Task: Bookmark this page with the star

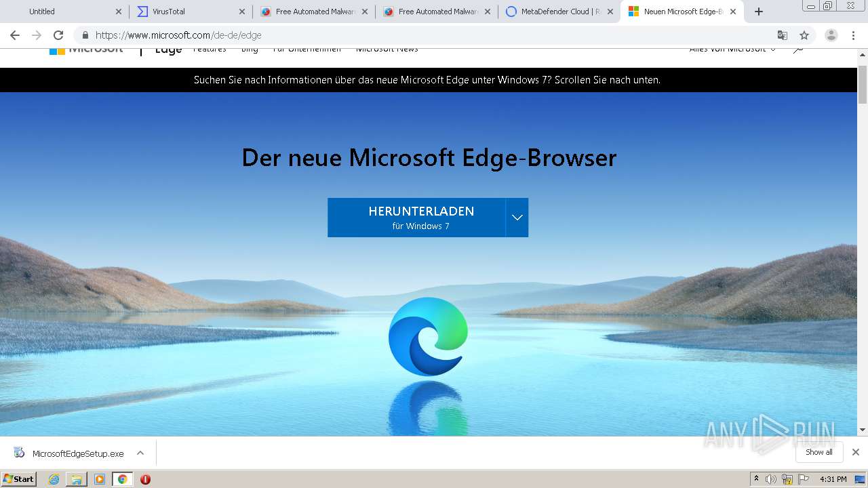Action: tap(804, 35)
